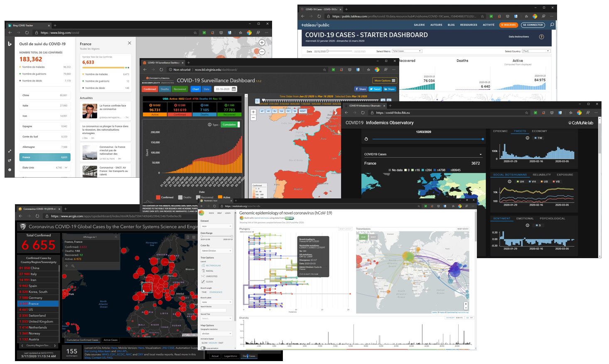This screenshot has width=609, height=364.
Task: Select RADIAL tree layout in Nextstrain
Action: pos(207,271)
